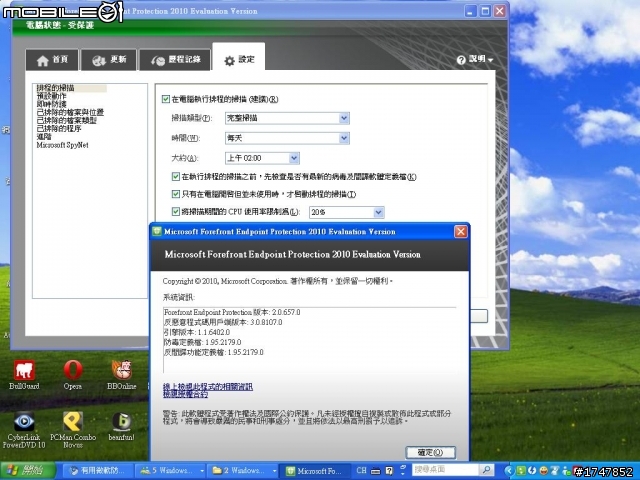This screenshot has width=640, height=480.
Task: Open the 掃描類型 dropdown showing 完整掃描
Action: [x=287, y=118]
